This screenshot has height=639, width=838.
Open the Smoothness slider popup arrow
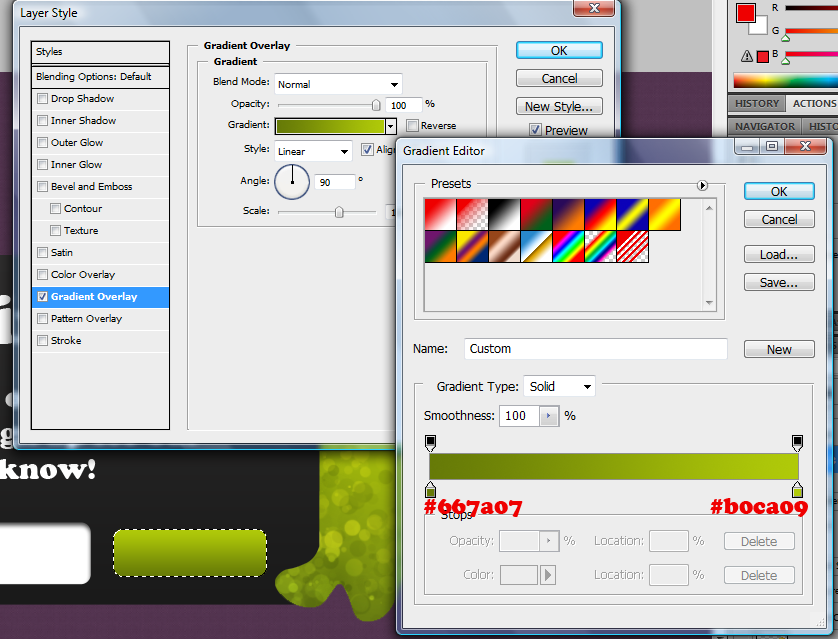coord(549,416)
